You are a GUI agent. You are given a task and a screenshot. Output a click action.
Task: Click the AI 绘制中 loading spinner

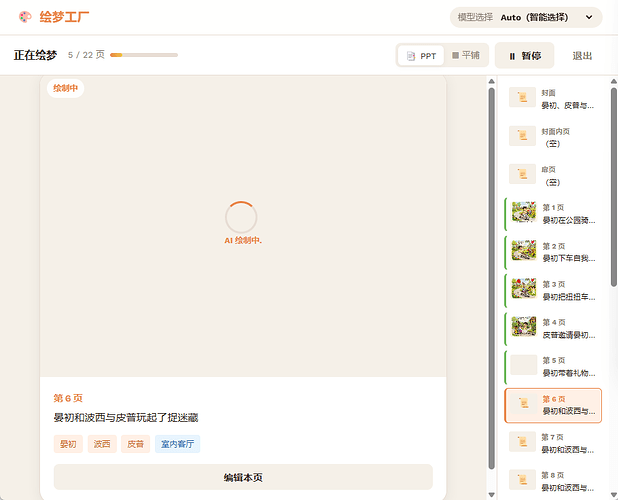pyautogui.click(x=241, y=217)
